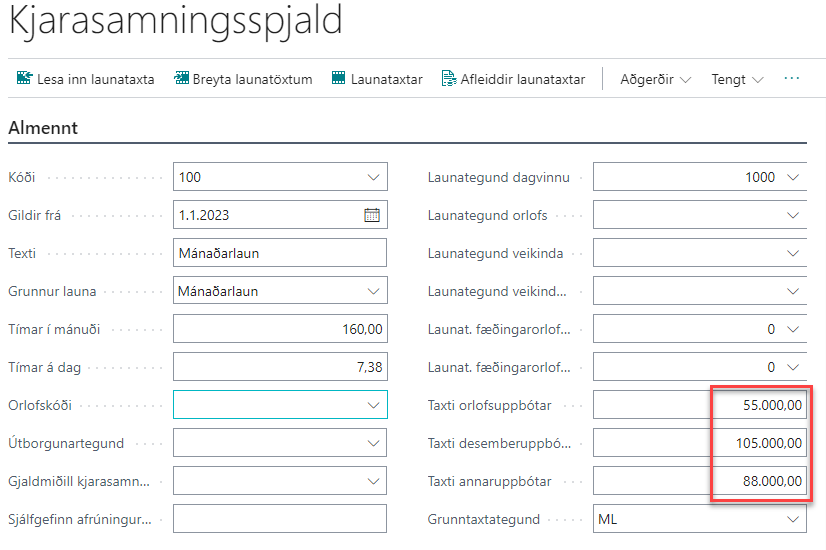Collapse the Almennt section header

click(x=43, y=128)
